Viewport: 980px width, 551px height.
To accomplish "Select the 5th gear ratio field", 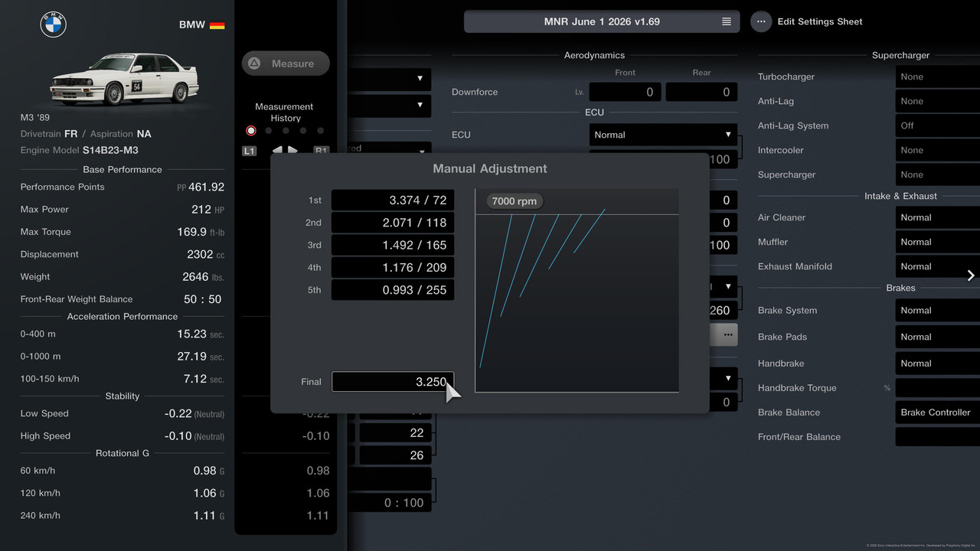I will tap(393, 290).
